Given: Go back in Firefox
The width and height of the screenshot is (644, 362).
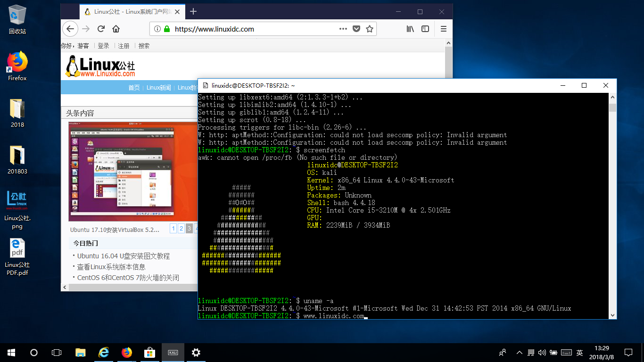Looking at the screenshot, I should (x=70, y=29).
